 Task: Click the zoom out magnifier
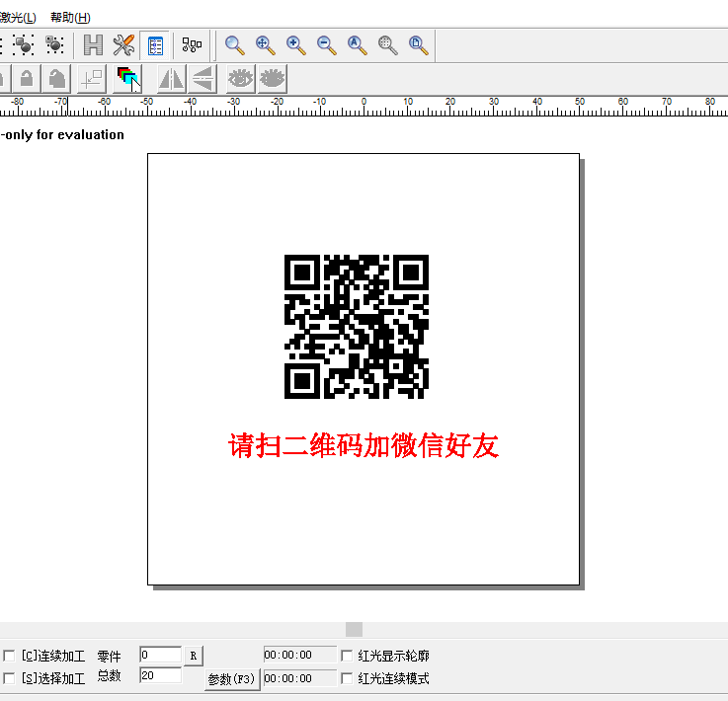[326, 45]
